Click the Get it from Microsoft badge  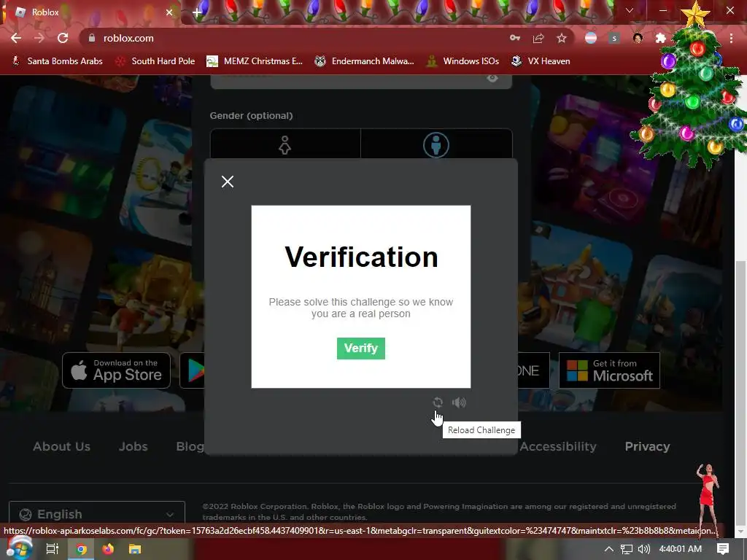[609, 370]
